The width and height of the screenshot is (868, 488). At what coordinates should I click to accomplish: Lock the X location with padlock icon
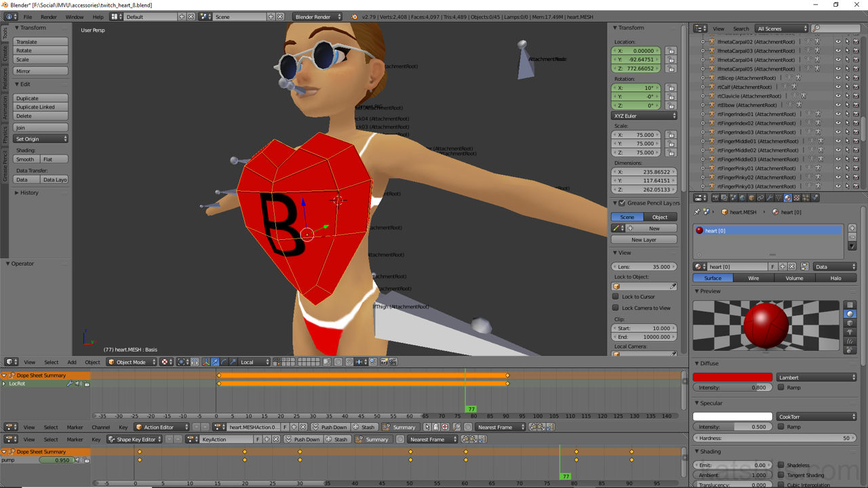671,51
